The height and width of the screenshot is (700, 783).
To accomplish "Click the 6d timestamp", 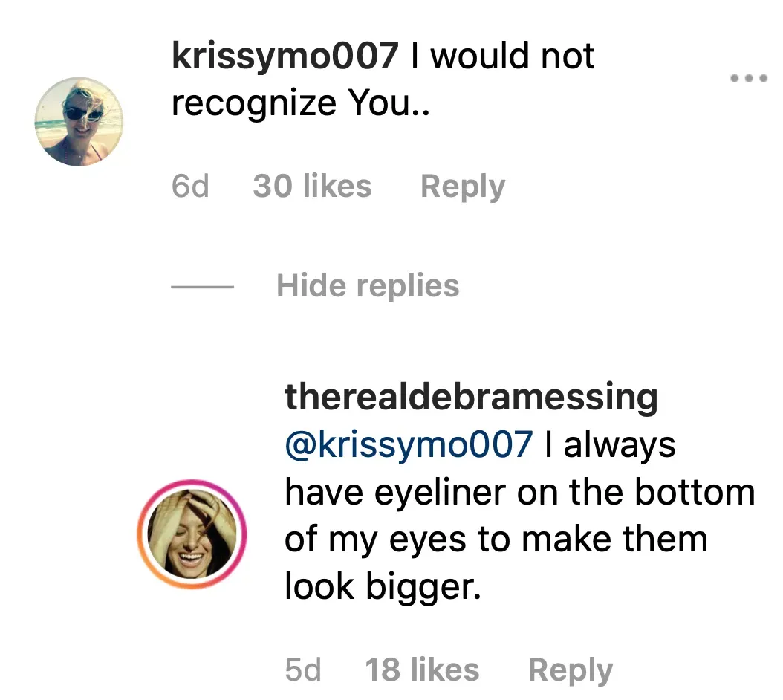I will (190, 186).
